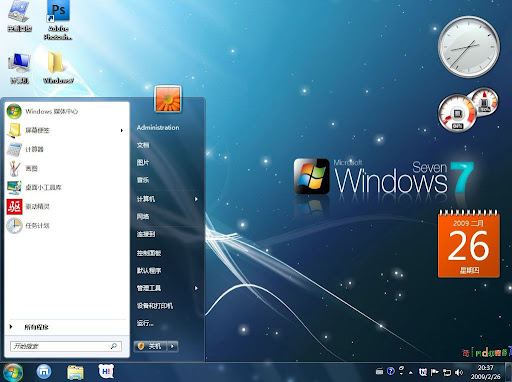512x382 pixels.
Task: Open Network (网络) in the Start menu
Action: click(143, 217)
